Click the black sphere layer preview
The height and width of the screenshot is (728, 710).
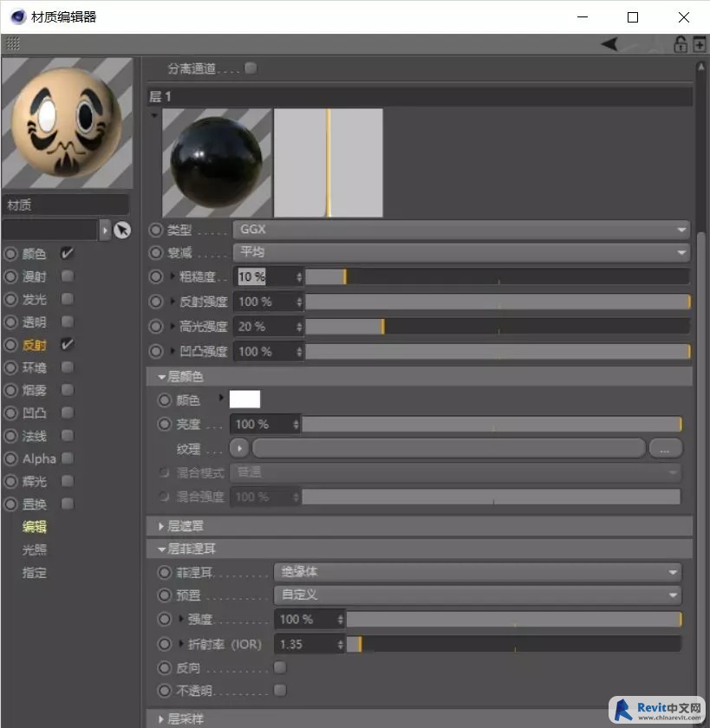pyautogui.click(x=217, y=163)
